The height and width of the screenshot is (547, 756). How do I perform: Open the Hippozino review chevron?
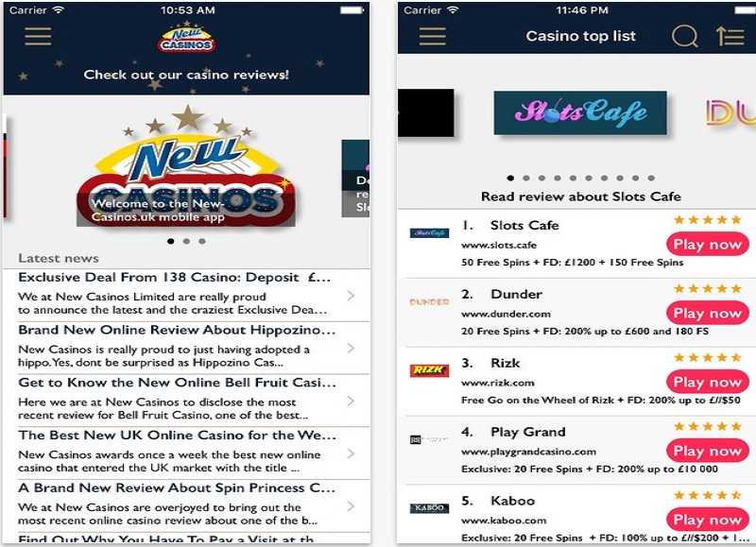pyautogui.click(x=351, y=348)
